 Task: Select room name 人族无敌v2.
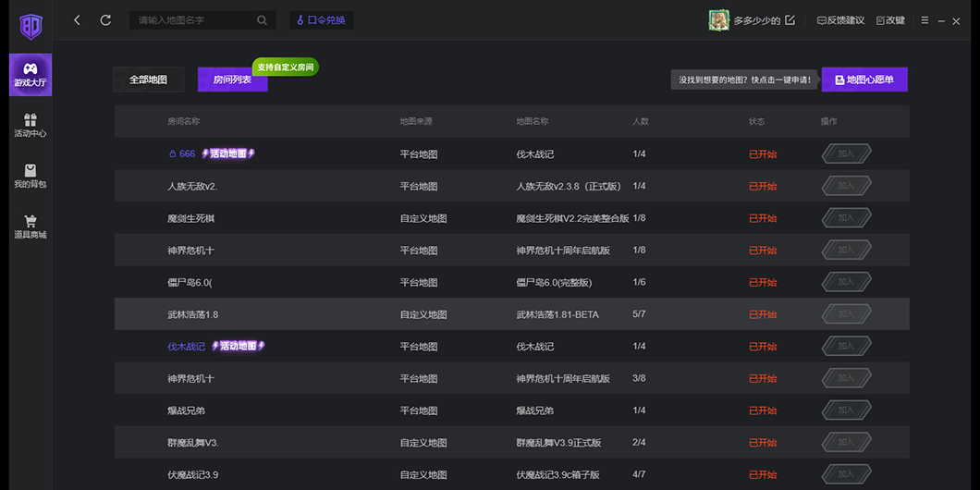[x=192, y=186]
